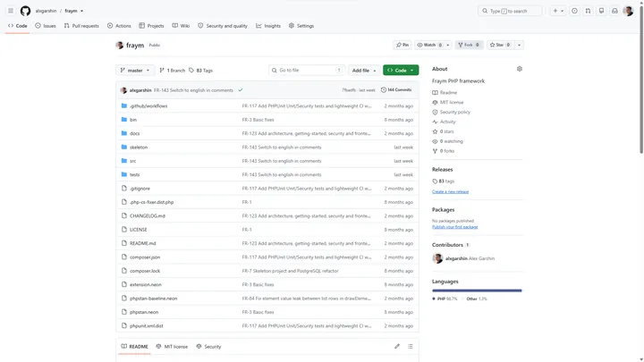View the 144 Commits history
Screen dimensions: 644x362
pos(396,90)
